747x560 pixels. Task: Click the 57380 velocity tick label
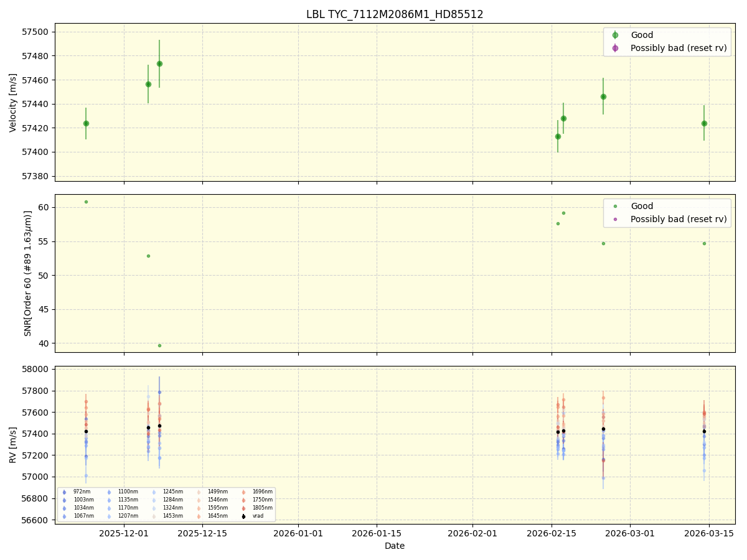pos(36,176)
